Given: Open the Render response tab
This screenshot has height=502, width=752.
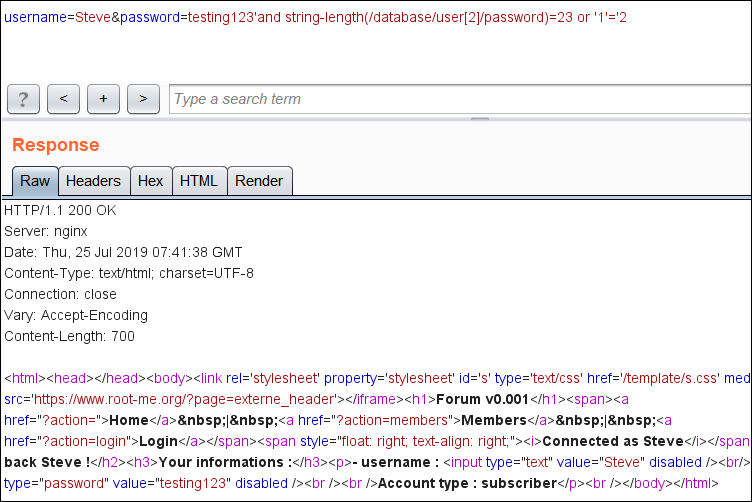Looking at the screenshot, I should click(x=259, y=181).
